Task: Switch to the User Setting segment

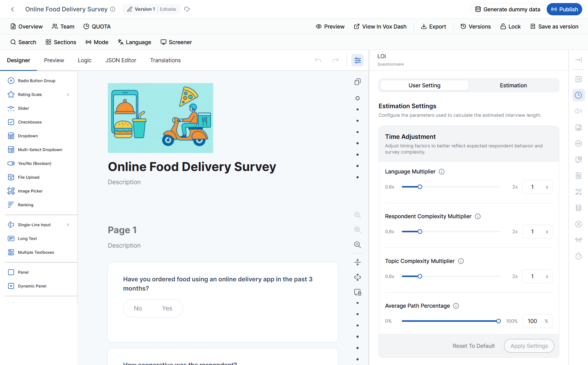Action: pos(424,86)
